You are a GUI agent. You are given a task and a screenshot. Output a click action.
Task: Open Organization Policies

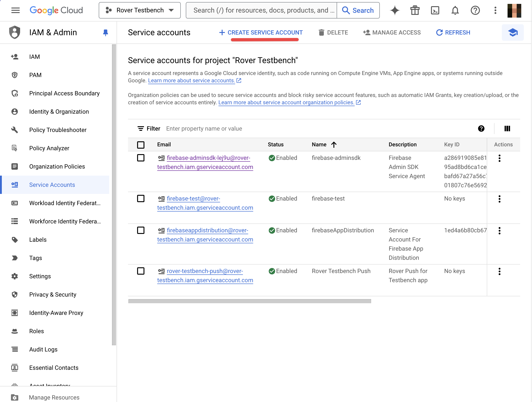click(55, 166)
